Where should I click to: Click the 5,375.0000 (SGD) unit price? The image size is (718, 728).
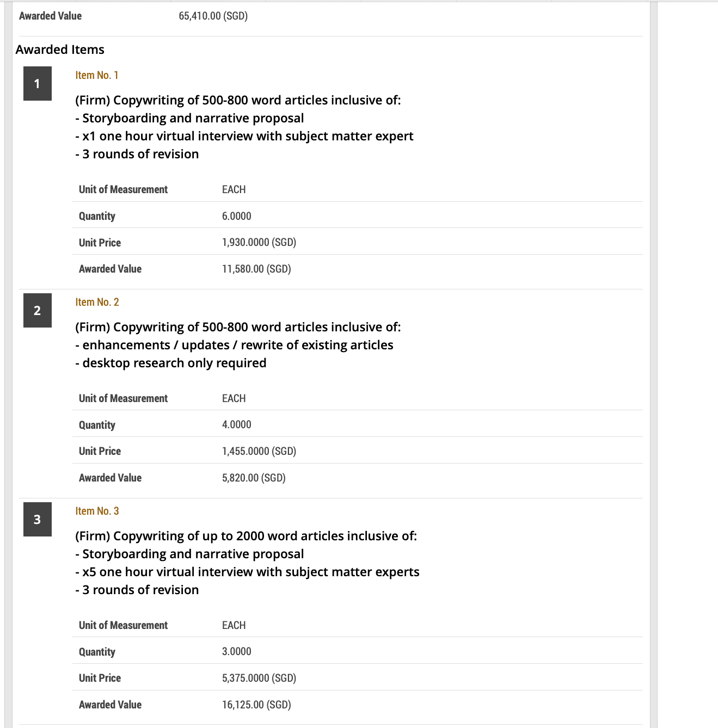259,678
